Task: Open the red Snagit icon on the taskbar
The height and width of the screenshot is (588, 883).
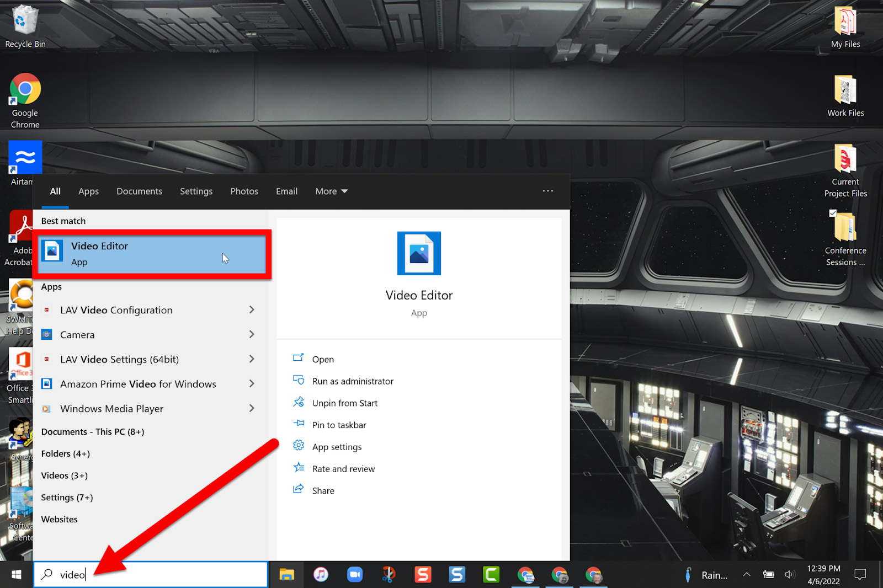Action: (x=423, y=575)
